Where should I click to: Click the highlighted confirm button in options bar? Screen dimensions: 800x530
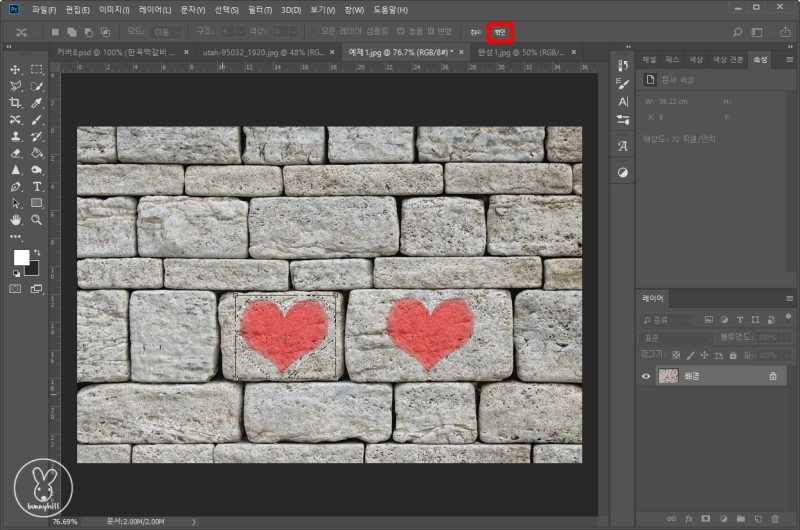coord(500,32)
